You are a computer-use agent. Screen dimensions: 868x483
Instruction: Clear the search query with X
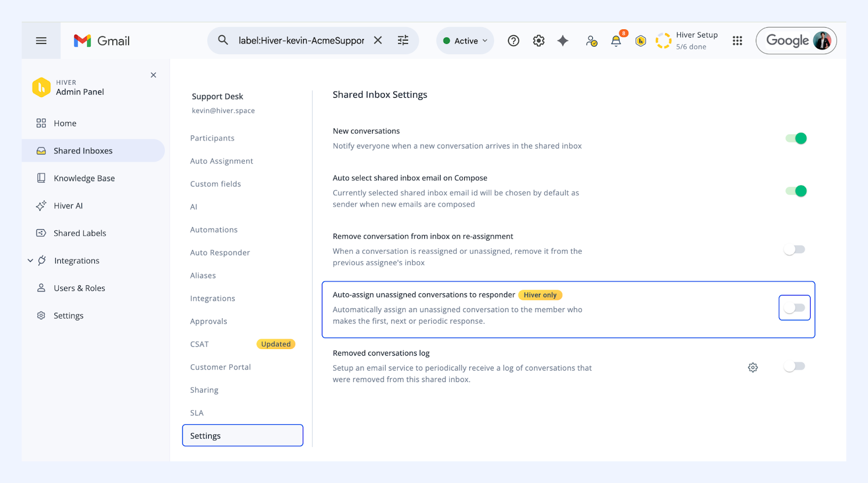tap(378, 40)
